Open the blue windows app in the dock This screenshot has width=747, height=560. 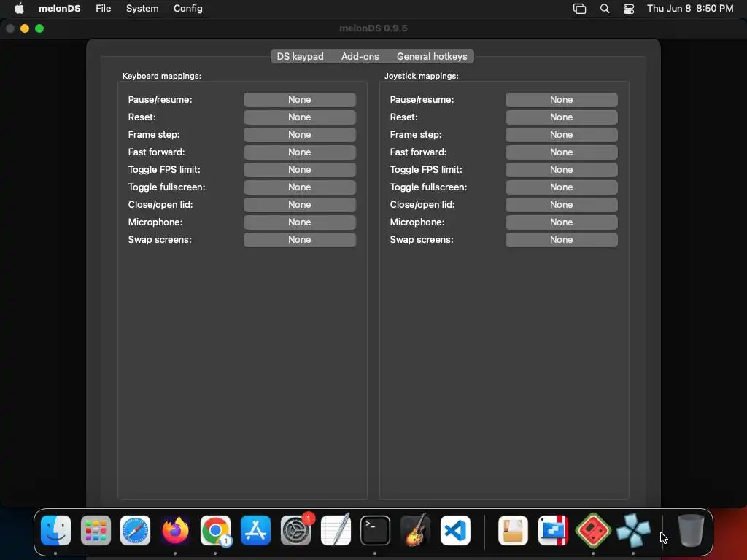point(553,530)
